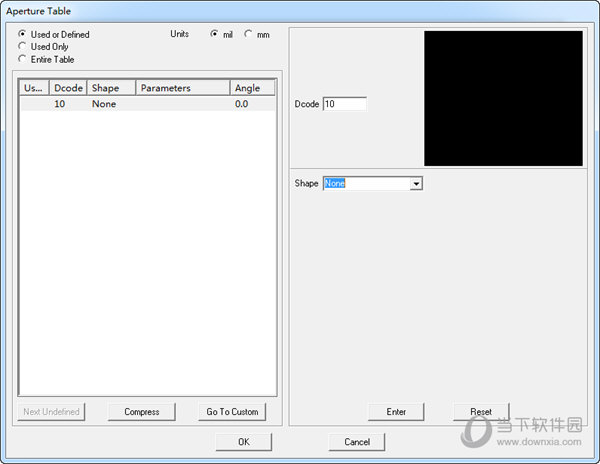Click into the Dcode input field
Viewport: 600px width, 464px height.
[345, 104]
